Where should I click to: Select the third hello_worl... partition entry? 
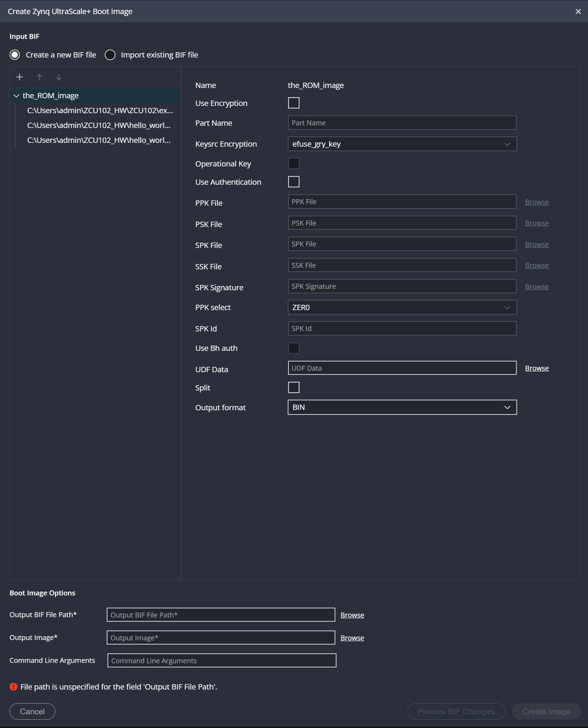pos(99,140)
